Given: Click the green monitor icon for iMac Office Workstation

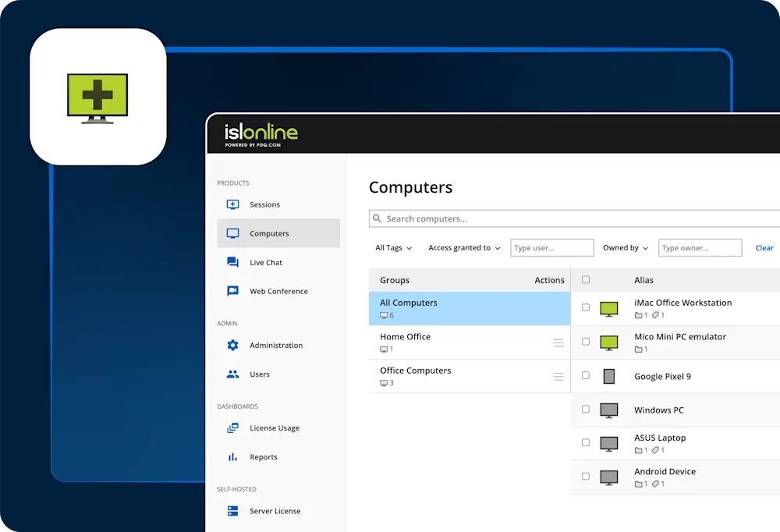Looking at the screenshot, I should [x=609, y=309].
